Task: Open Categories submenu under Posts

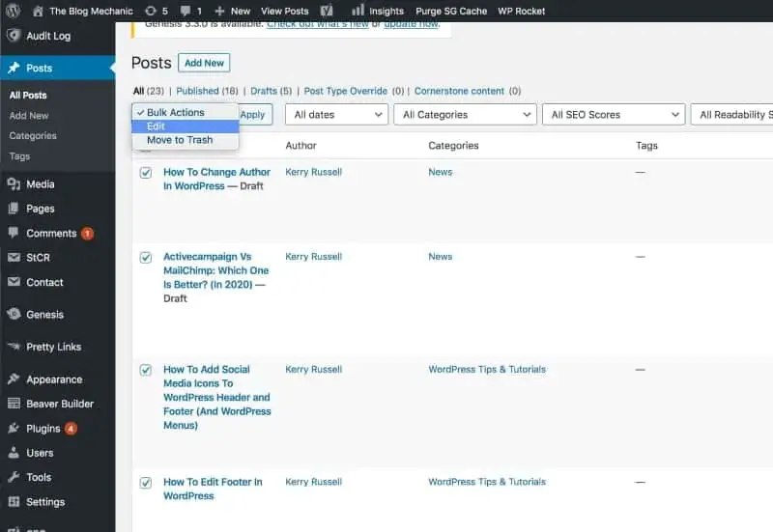Action: [33, 136]
